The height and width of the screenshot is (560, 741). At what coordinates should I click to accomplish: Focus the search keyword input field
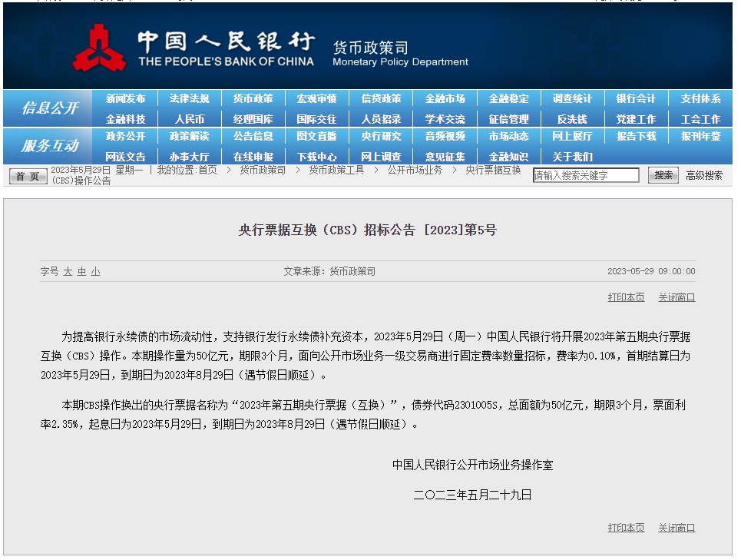pos(586,175)
